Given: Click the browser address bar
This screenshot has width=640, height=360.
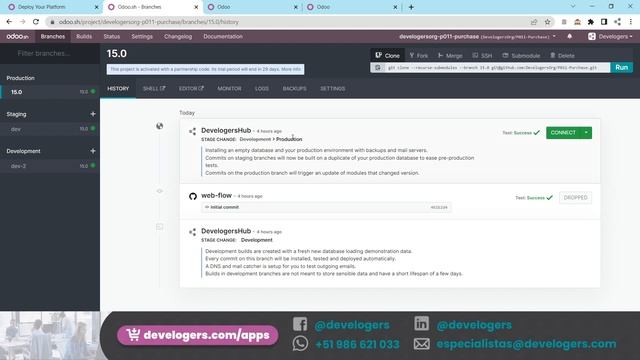Looking at the screenshot, I should click(x=286, y=22).
